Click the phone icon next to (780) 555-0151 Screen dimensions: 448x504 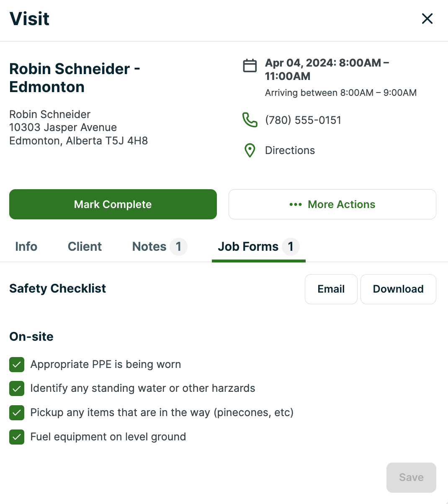[250, 120]
